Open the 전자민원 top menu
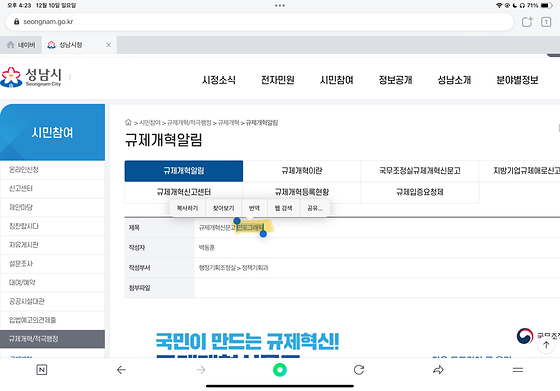Screen dimensions: 560x391 (278, 80)
